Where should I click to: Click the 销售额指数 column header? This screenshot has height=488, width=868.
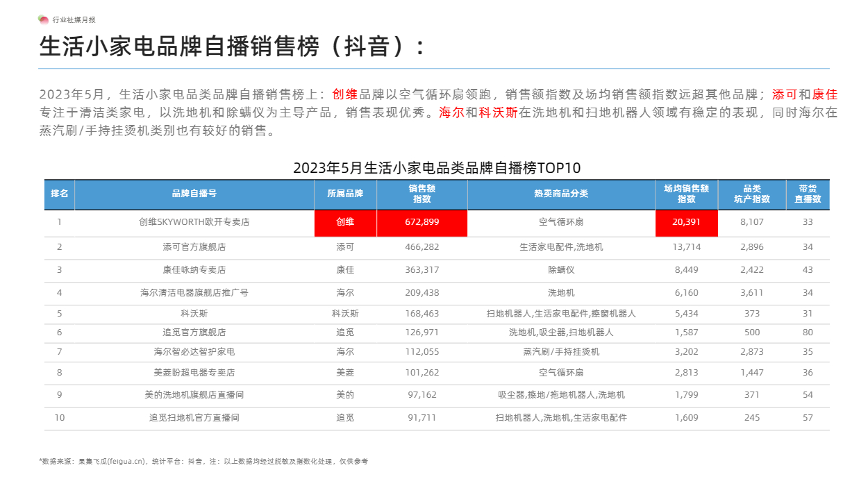click(x=422, y=194)
